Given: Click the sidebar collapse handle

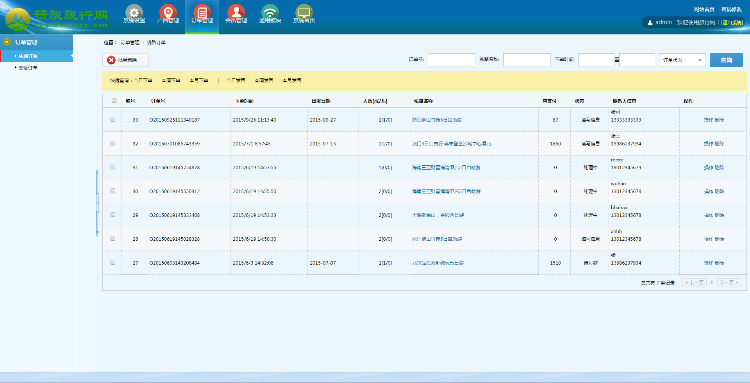Looking at the screenshot, I should pyautogui.click(x=97, y=203).
